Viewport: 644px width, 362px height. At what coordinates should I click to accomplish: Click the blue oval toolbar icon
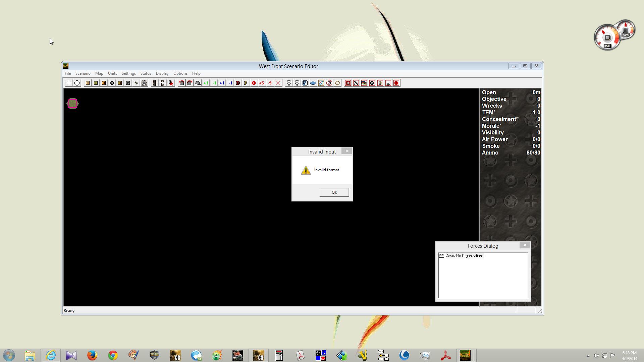(x=313, y=83)
